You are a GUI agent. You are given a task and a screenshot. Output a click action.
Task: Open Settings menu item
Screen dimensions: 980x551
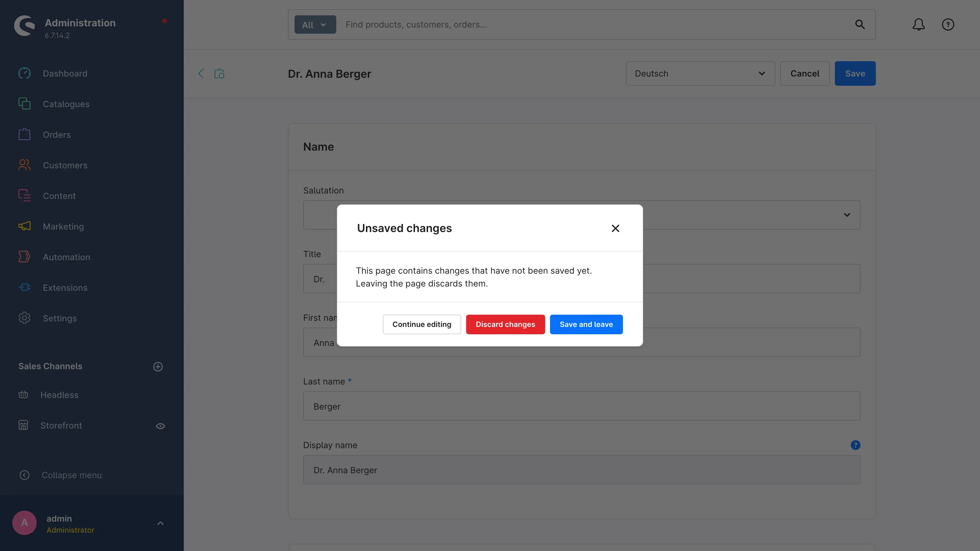pos(60,318)
